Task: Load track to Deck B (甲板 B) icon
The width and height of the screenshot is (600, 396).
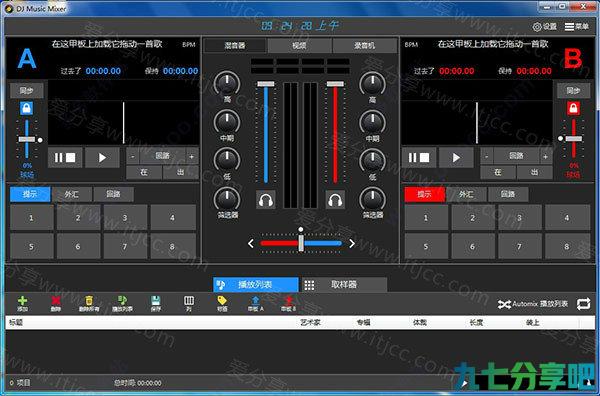Action: 289,301
